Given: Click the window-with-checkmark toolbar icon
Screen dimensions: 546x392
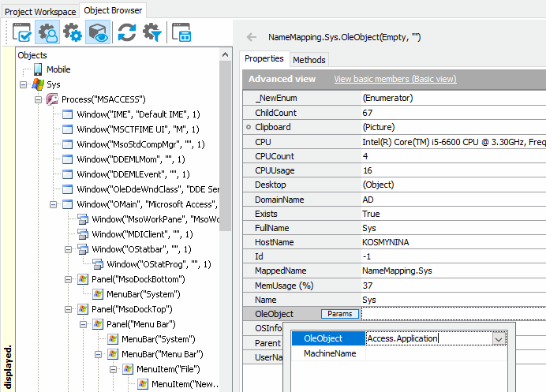Looking at the screenshot, I should [21, 33].
